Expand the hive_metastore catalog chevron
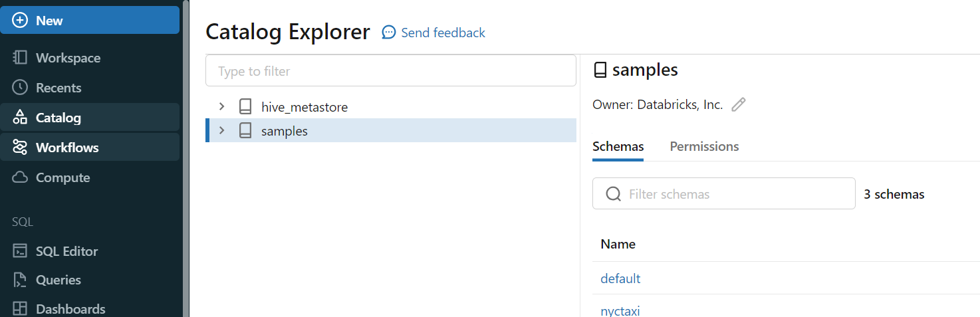This screenshot has width=980, height=317. click(222, 106)
